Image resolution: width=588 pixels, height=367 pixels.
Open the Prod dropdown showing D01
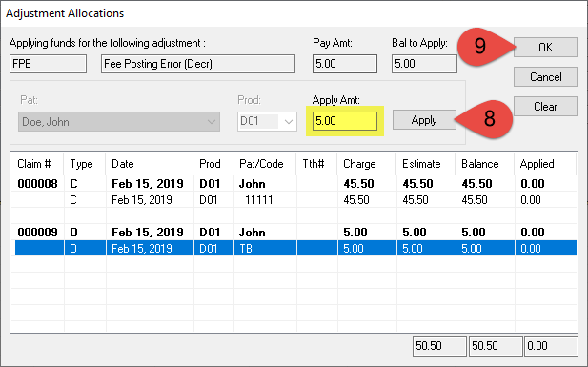coord(267,122)
